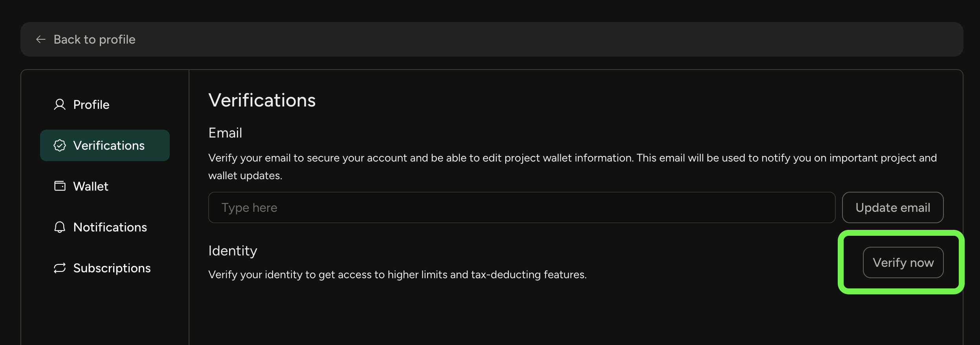This screenshot has width=980, height=345.
Task: Click the Notifications bell icon
Action: [60, 227]
